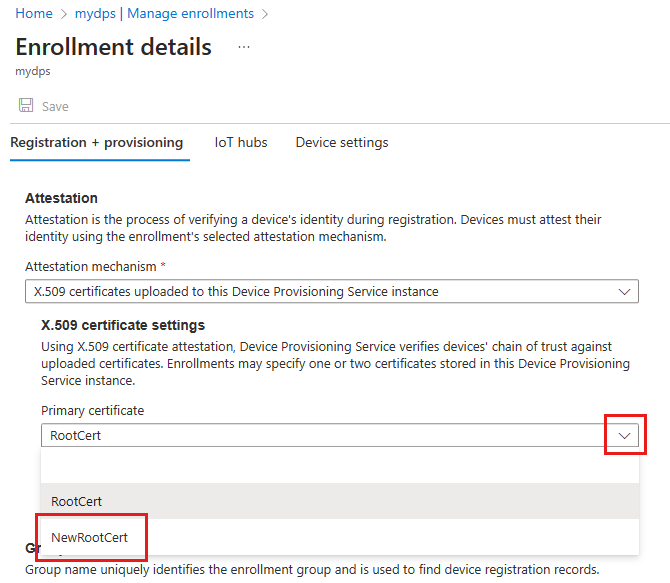Click the Attestation mechanism label
Image resolution: width=670 pixels, height=583 pixels.
point(91,267)
